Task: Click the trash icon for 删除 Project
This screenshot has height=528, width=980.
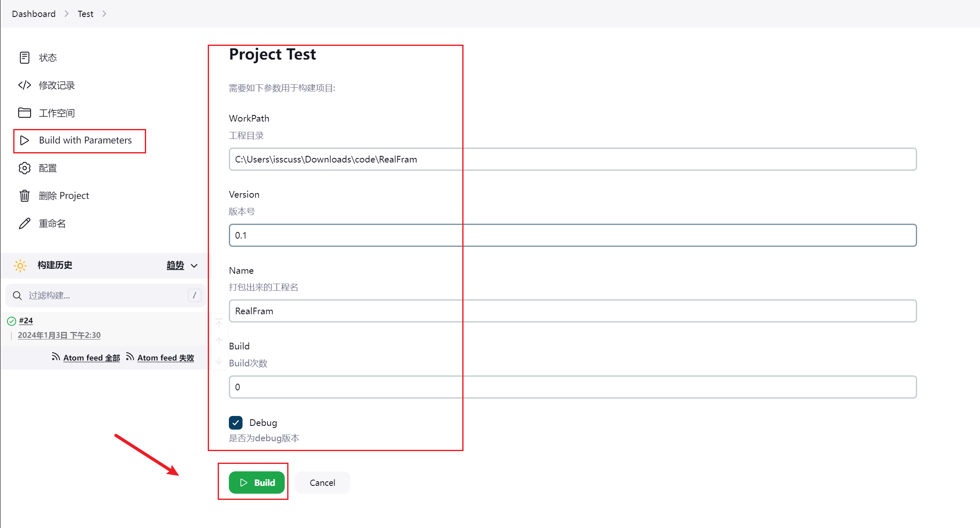Action: [24, 196]
